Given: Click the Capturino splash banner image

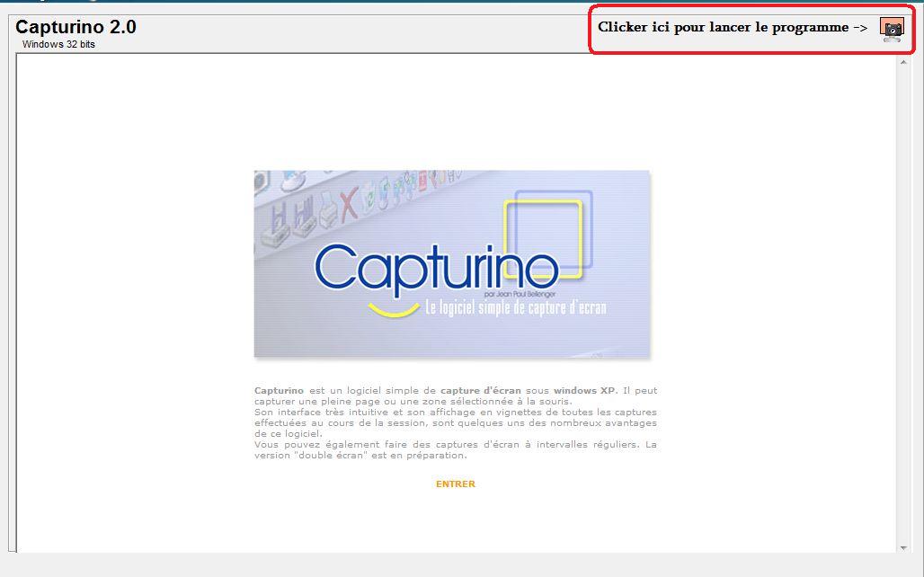Looking at the screenshot, I should 452,263.
